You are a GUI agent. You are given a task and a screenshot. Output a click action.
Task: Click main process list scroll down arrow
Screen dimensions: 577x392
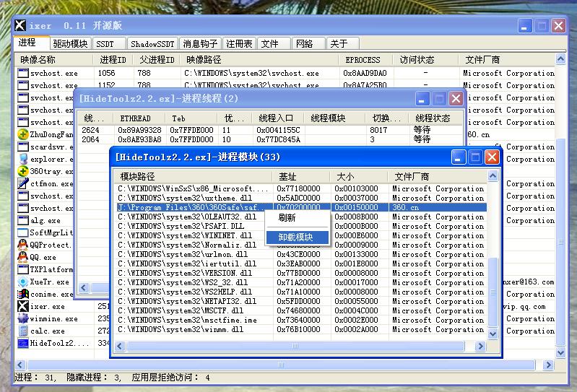[x=560, y=352]
